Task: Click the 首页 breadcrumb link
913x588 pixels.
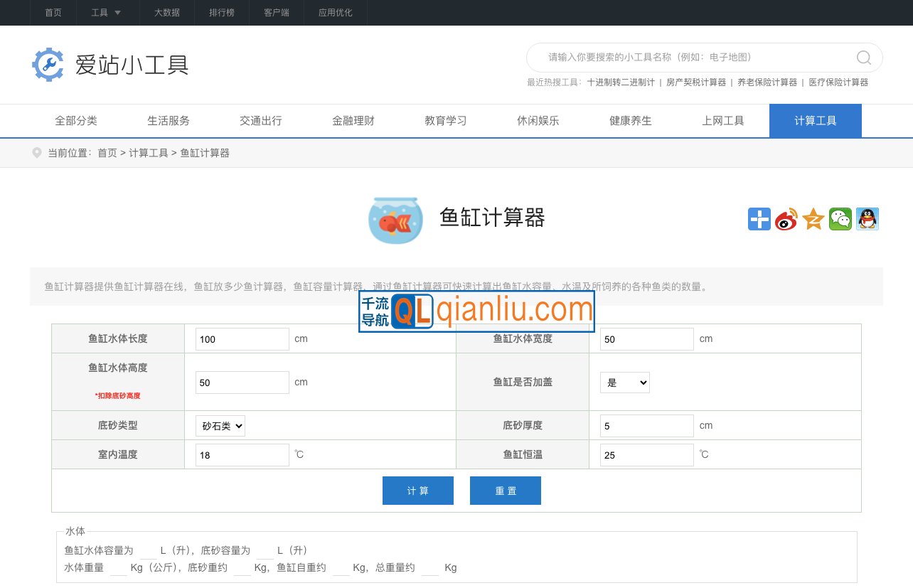Action: (107, 153)
